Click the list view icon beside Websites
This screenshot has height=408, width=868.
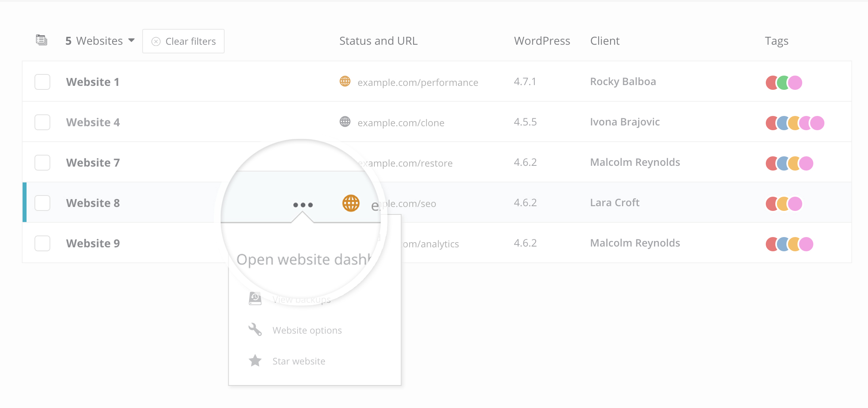point(41,40)
